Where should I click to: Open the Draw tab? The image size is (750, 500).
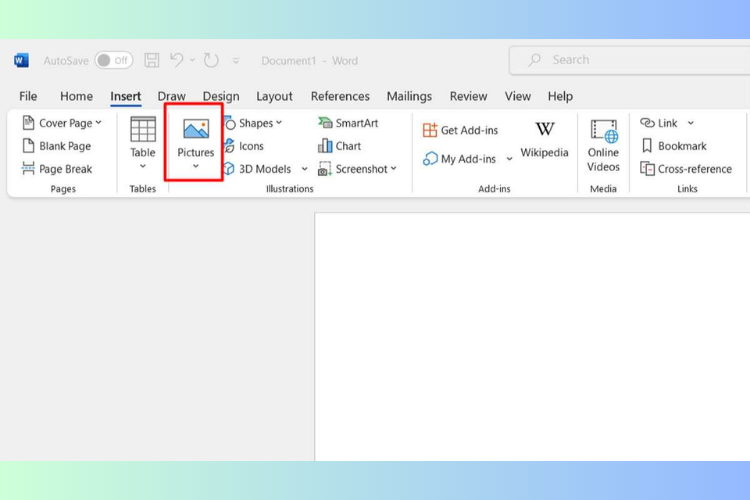pos(171,96)
